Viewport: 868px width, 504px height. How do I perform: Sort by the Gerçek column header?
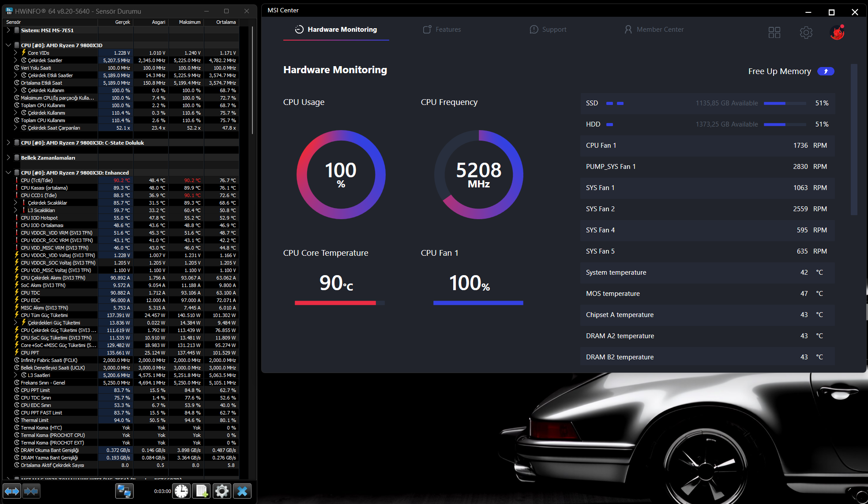pos(116,22)
